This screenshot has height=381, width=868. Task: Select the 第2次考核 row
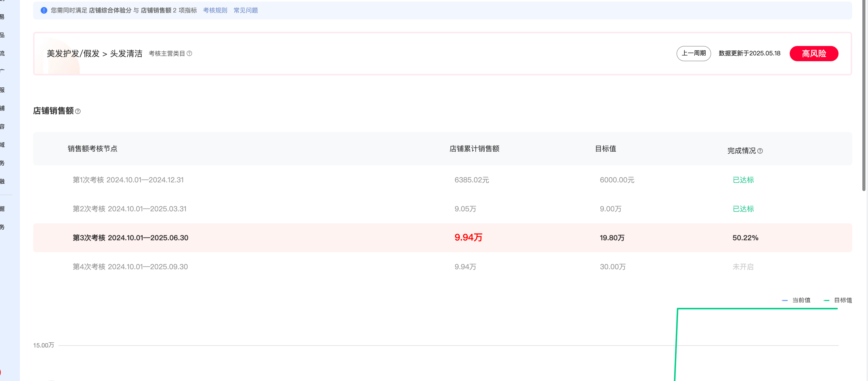[129, 209]
